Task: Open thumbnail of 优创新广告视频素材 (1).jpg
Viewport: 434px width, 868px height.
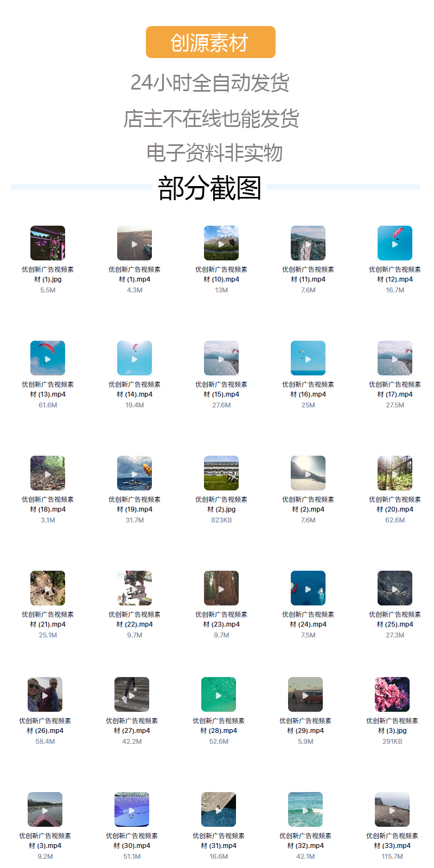Action: 48,243
